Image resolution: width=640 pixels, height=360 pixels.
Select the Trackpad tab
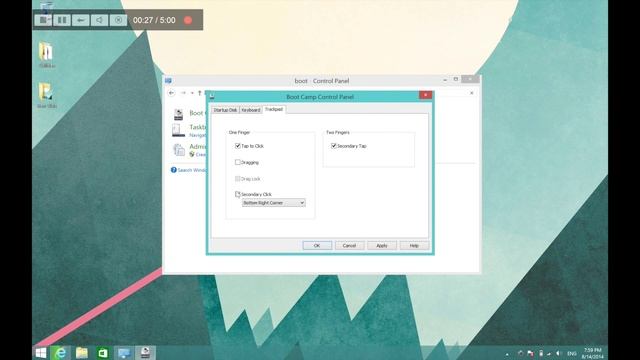(273, 109)
